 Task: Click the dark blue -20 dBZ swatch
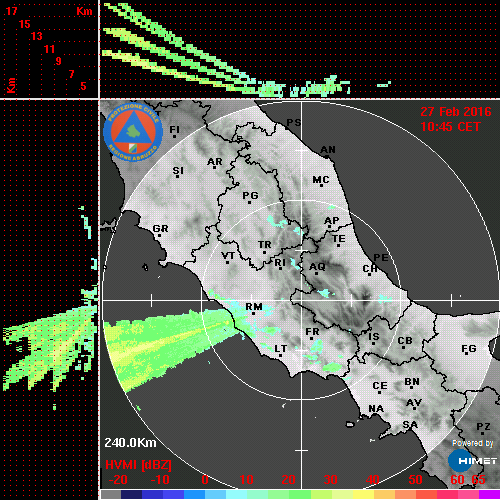pos(131,494)
